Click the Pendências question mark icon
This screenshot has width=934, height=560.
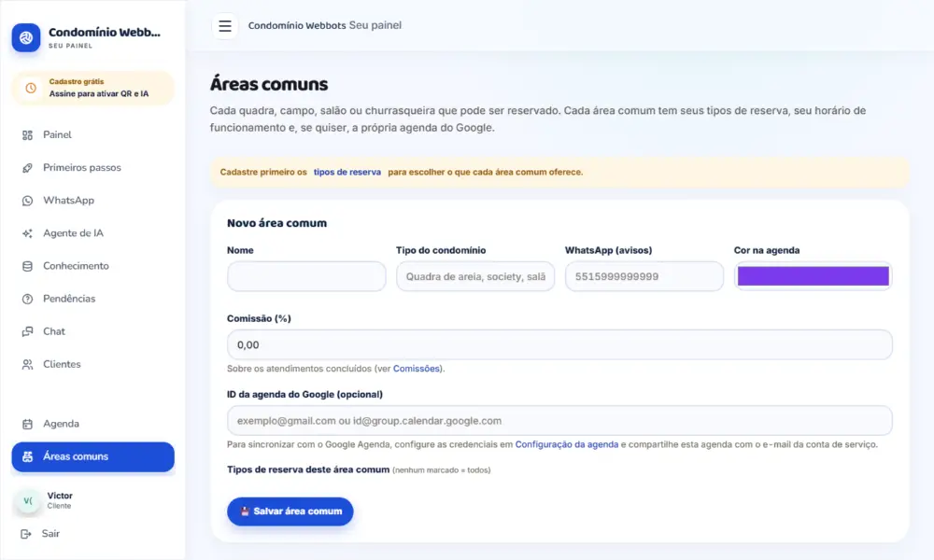(27, 299)
